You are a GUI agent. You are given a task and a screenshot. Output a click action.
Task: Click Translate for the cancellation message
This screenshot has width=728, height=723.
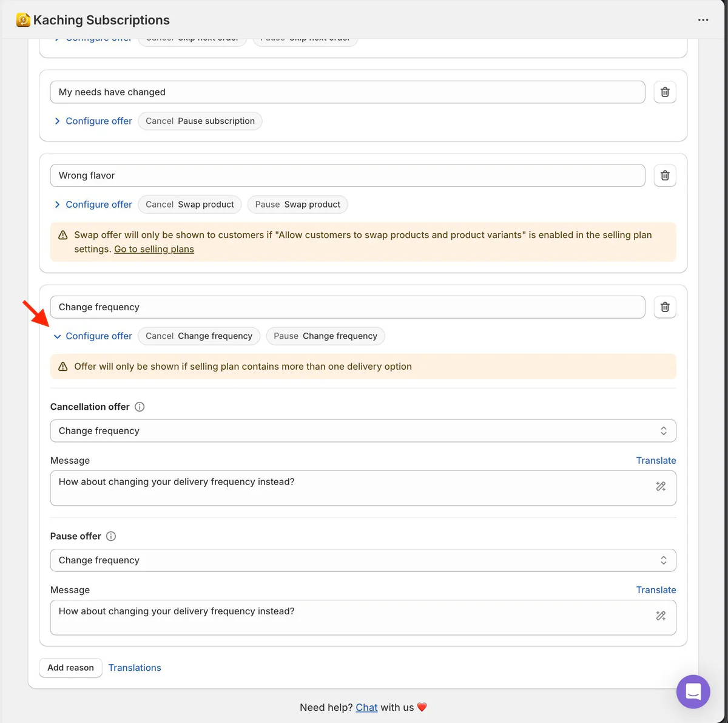(x=656, y=461)
